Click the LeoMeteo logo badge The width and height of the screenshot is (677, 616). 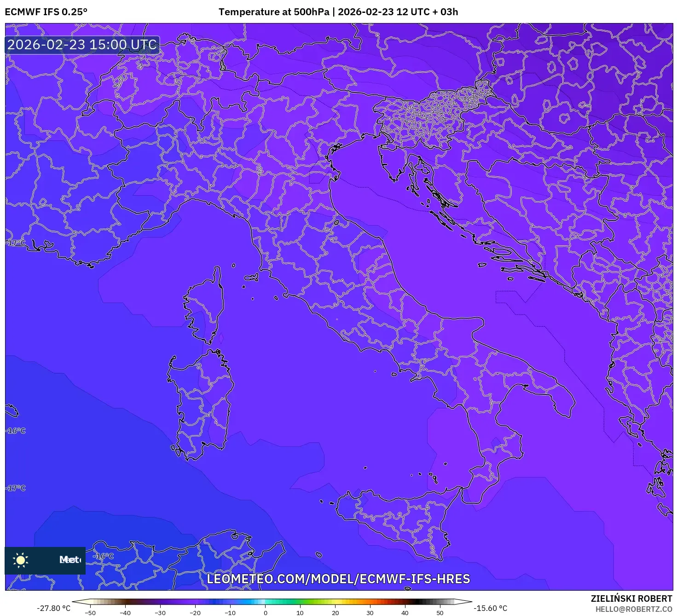pyautogui.click(x=45, y=561)
